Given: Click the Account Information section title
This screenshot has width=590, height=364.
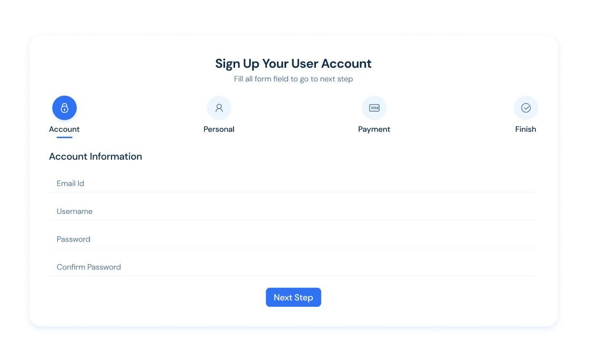Looking at the screenshot, I should pos(95,156).
